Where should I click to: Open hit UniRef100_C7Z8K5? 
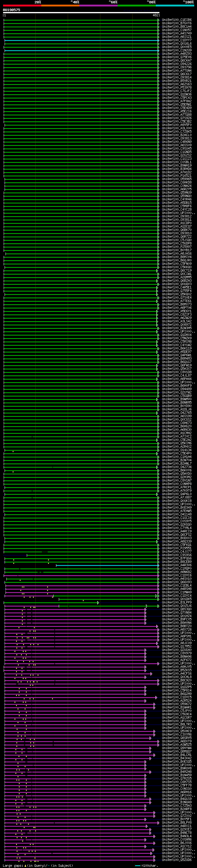pos(177,131)
